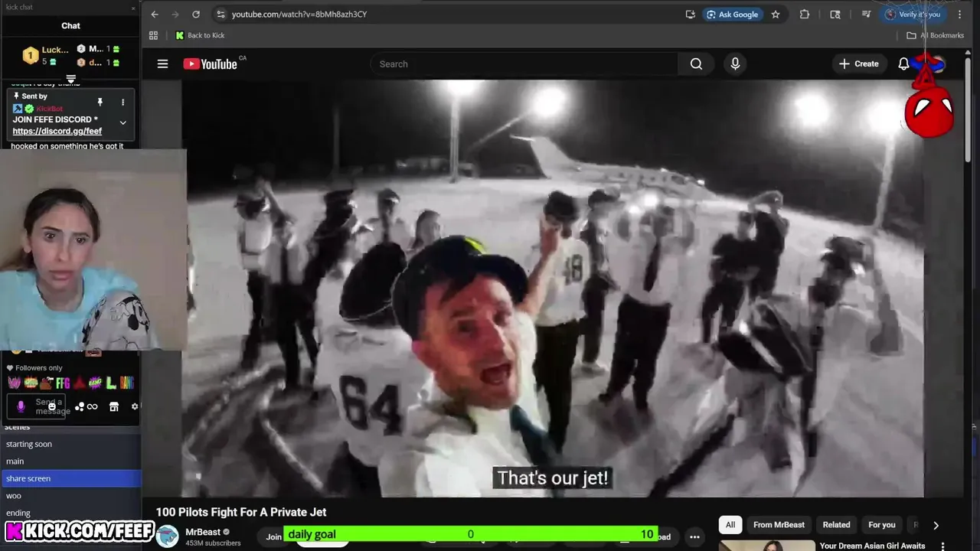
Task: Click the channel points icon in chat
Action: (79, 406)
